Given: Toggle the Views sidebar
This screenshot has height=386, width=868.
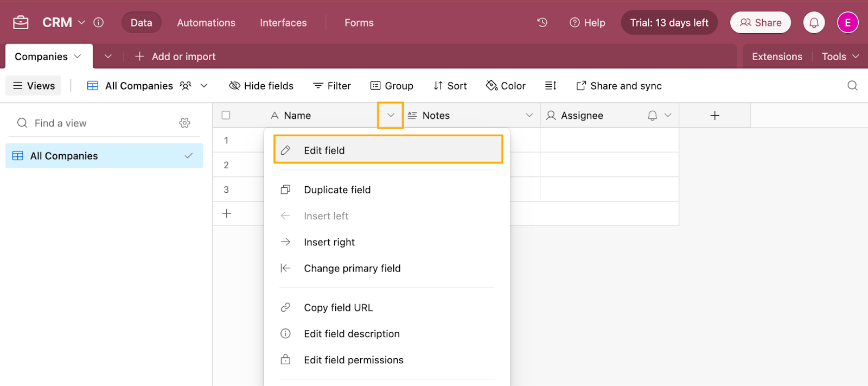Looking at the screenshot, I should pyautogui.click(x=34, y=86).
